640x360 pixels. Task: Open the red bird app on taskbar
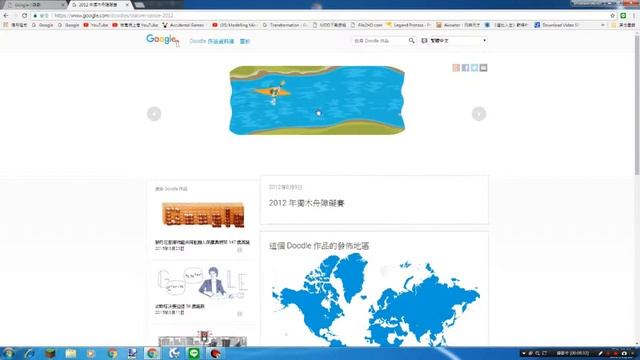[x=215, y=353]
